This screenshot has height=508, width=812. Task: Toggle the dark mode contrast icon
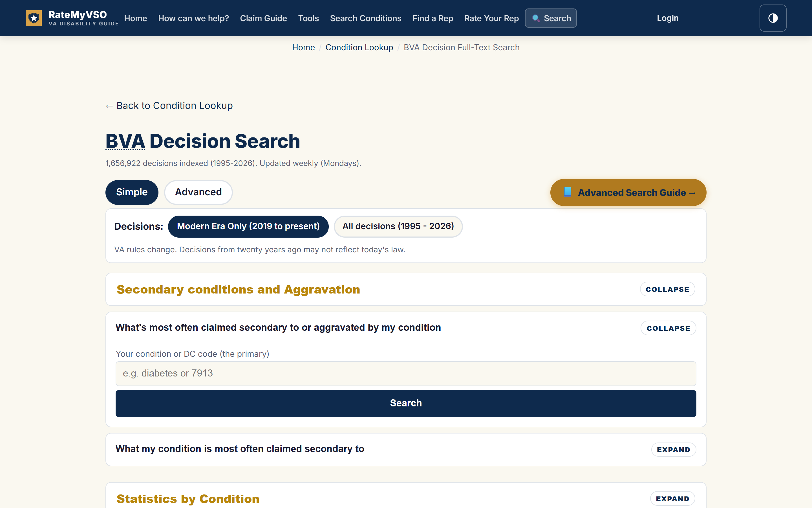(773, 18)
